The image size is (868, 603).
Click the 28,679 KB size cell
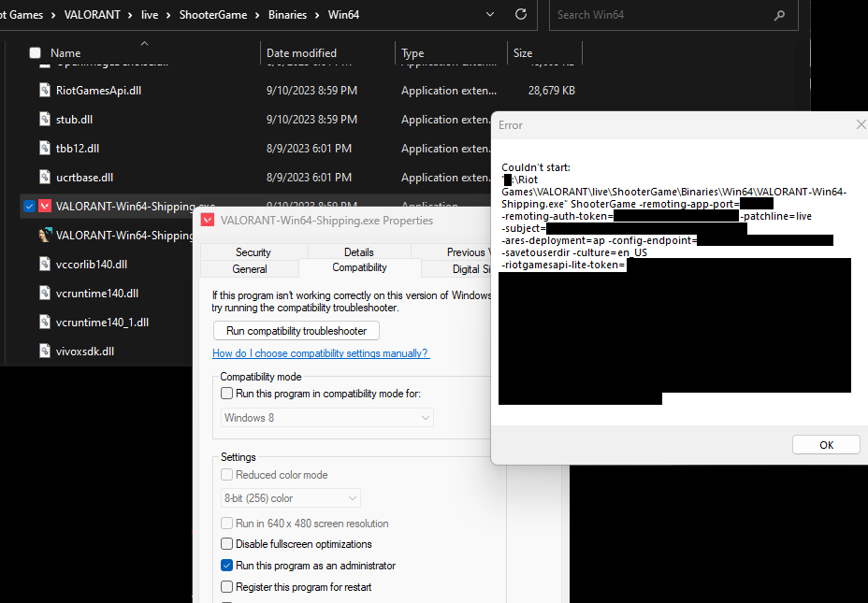coord(551,90)
